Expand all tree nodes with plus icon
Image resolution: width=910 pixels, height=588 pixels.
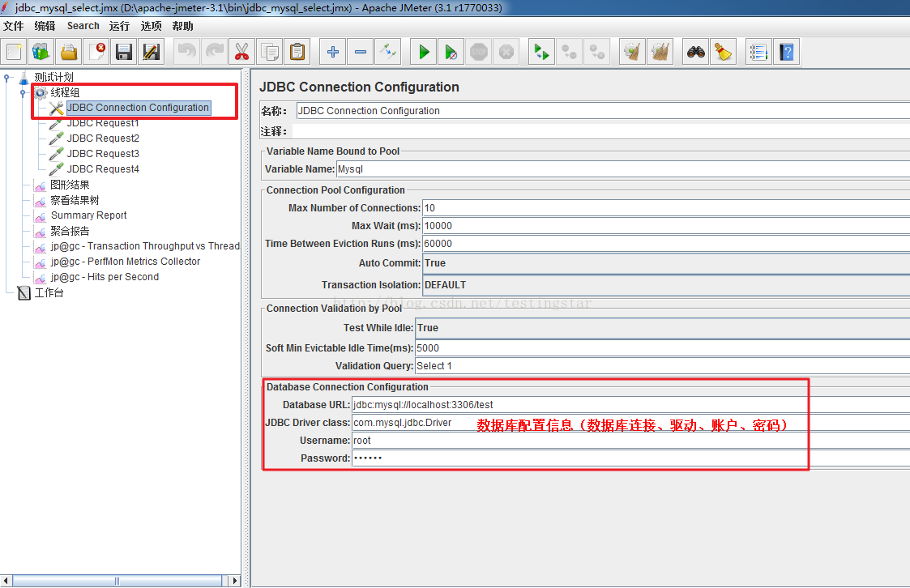click(x=333, y=52)
